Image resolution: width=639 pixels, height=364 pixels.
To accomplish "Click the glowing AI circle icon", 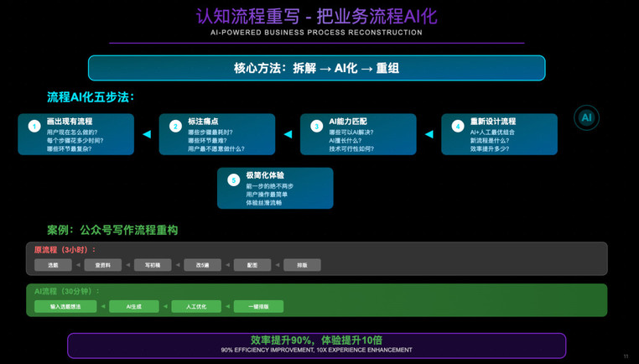I will [586, 117].
